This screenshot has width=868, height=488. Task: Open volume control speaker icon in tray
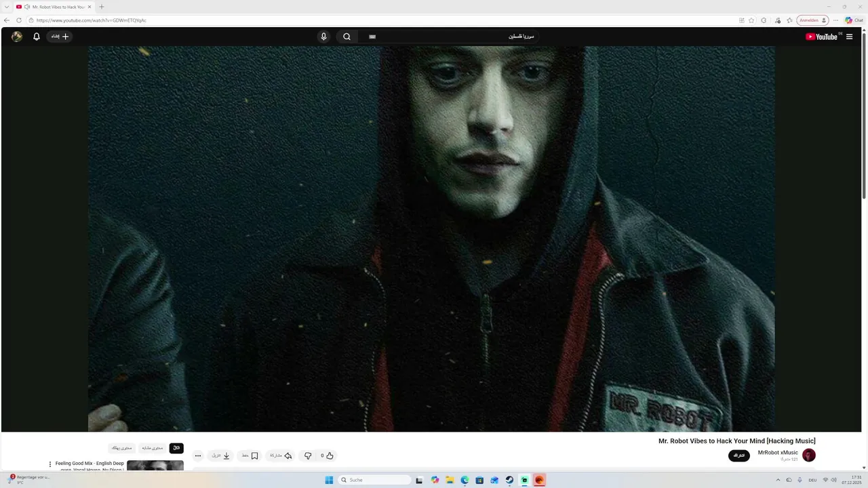coord(834,480)
